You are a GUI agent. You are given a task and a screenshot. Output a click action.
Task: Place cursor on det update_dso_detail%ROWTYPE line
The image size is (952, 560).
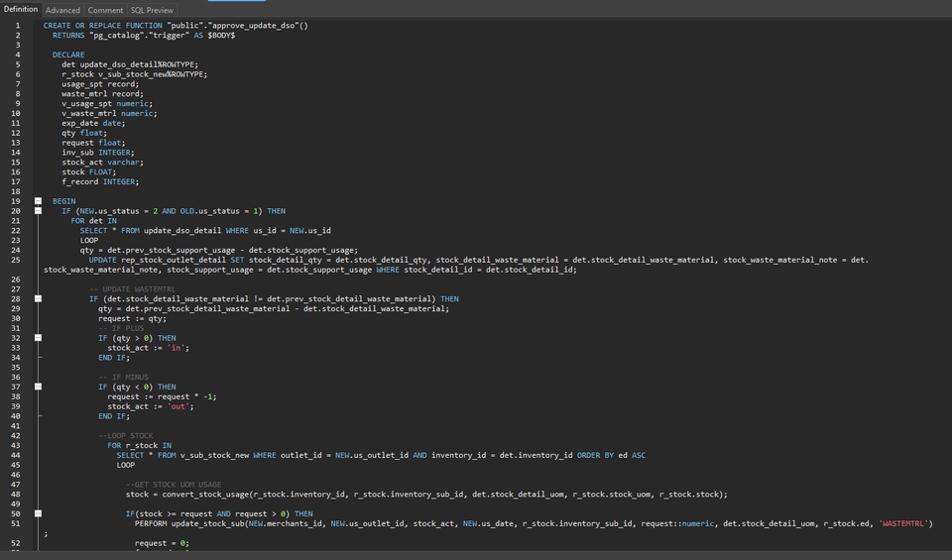(x=129, y=64)
